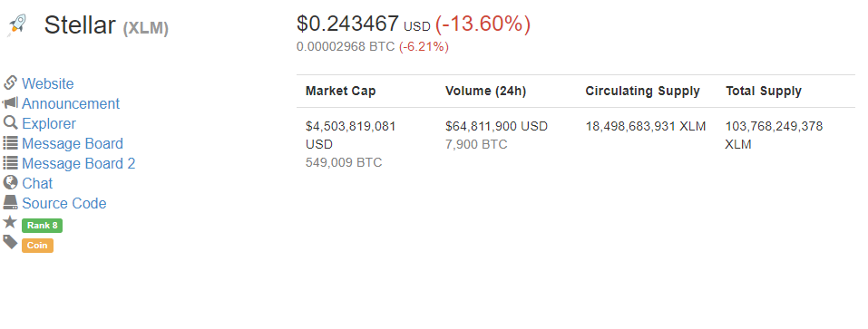Click the orange Coin tag badge
Screen dimensions: 868x329
(38, 246)
